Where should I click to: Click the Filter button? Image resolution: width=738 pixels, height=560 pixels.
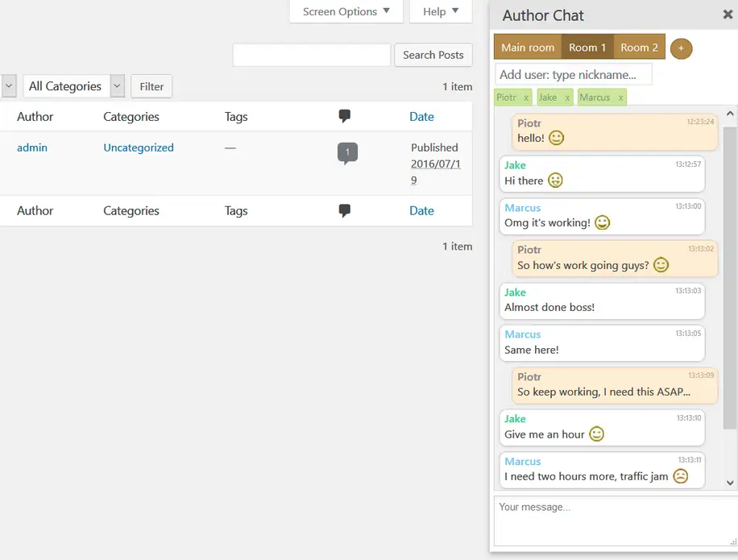coord(151,86)
